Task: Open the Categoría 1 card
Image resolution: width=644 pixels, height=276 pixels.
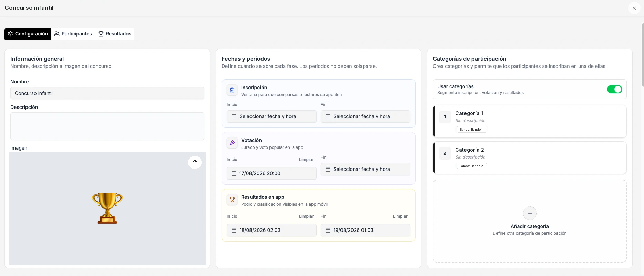Action: coord(530,121)
